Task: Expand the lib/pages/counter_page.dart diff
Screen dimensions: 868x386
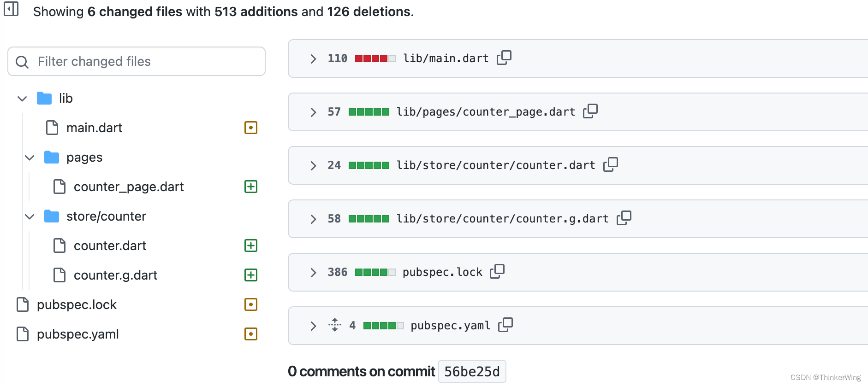Action: pyautogui.click(x=313, y=112)
